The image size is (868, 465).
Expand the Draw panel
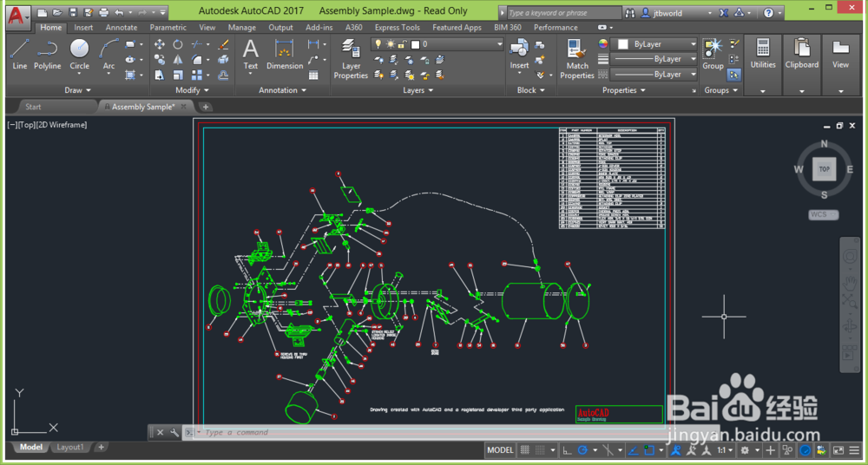click(77, 90)
